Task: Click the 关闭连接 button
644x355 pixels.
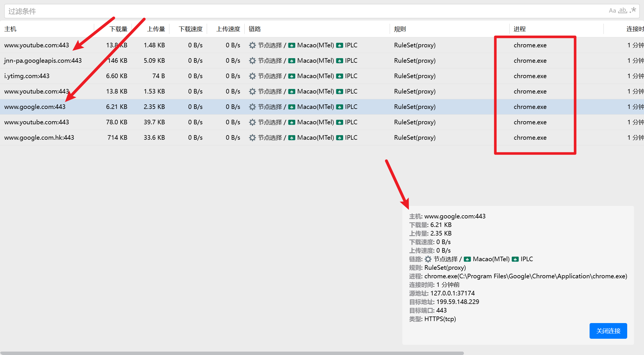Action: (608, 331)
